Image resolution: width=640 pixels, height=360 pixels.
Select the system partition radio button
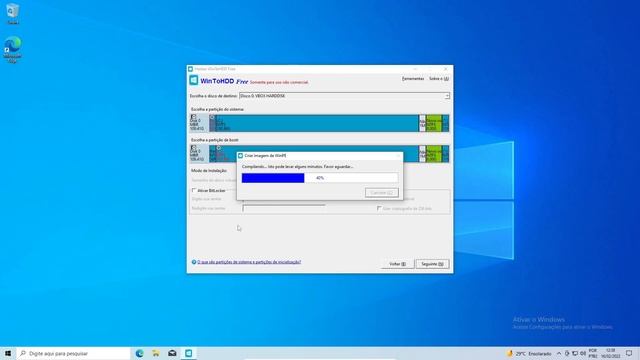point(212,117)
